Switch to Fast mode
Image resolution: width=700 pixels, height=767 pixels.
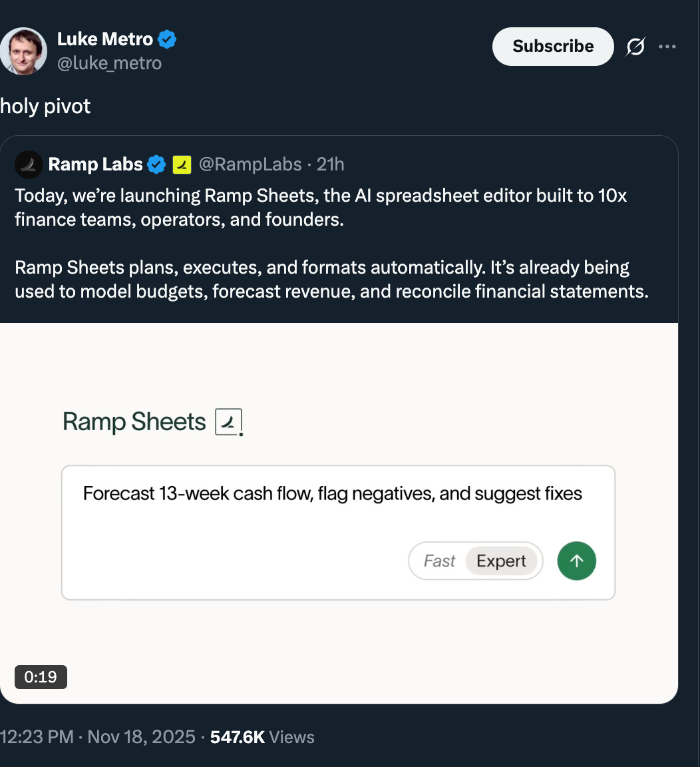(x=439, y=561)
